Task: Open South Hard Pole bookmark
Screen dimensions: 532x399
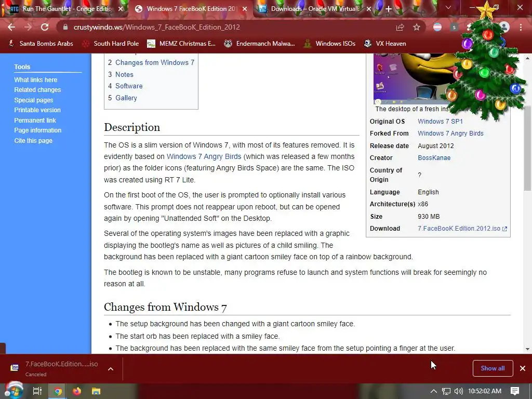Action: (111, 44)
